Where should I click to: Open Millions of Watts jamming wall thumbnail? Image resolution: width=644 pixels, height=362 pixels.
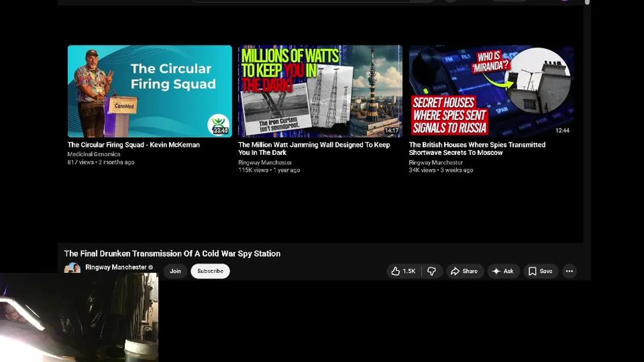320,91
